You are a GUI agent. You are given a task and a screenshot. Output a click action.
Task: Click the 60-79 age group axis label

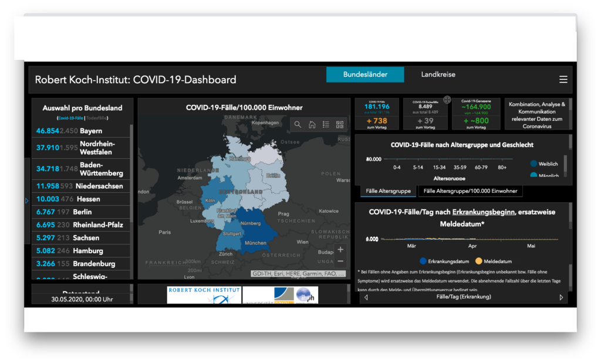481,167
